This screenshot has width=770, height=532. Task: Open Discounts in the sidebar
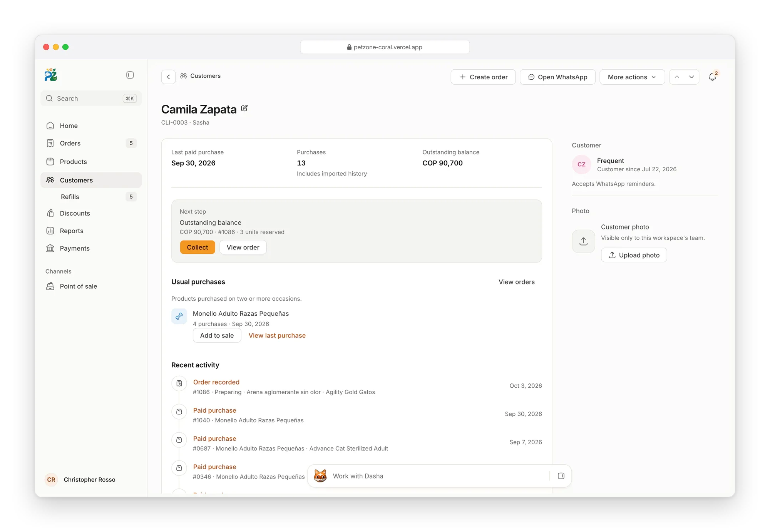pyautogui.click(x=91, y=213)
